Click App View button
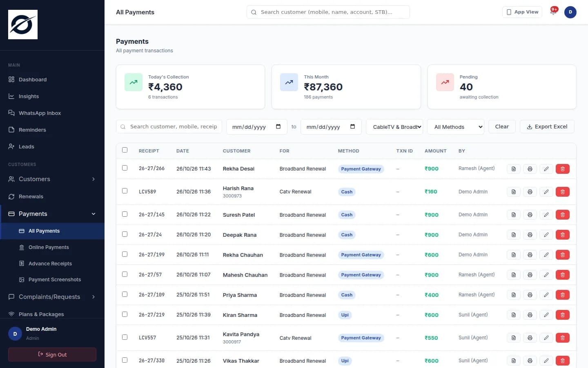Screen dimensions: 588x368 pyautogui.click(x=522, y=12)
